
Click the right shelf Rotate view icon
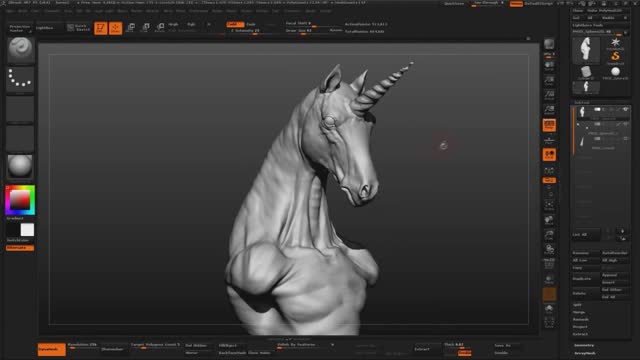pyautogui.click(x=549, y=249)
